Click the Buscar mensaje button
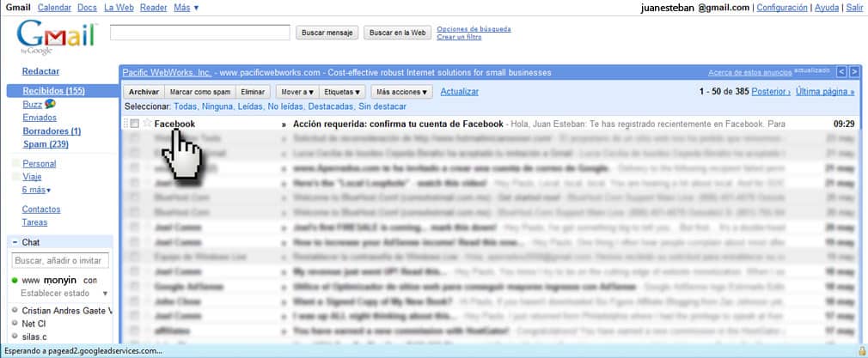Image resolution: width=868 pixels, height=358 pixels. (x=327, y=33)
